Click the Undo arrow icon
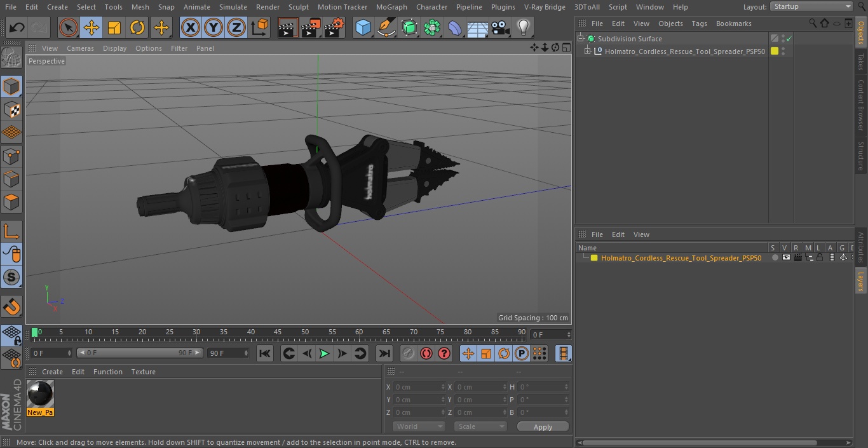 [17, 27]
